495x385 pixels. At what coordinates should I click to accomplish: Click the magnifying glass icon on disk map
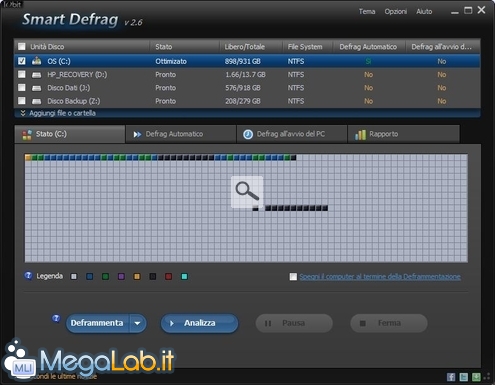(247, 192)
